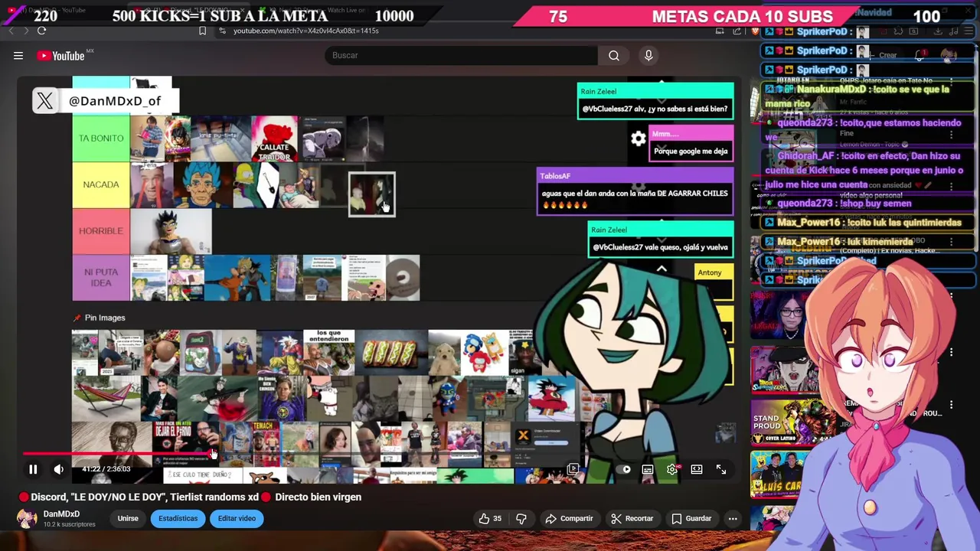This screenshot has height=551, width=980.
Task: Click the youtube.com address bar URL
Action: pyautogui.click(x=305, y=31)
